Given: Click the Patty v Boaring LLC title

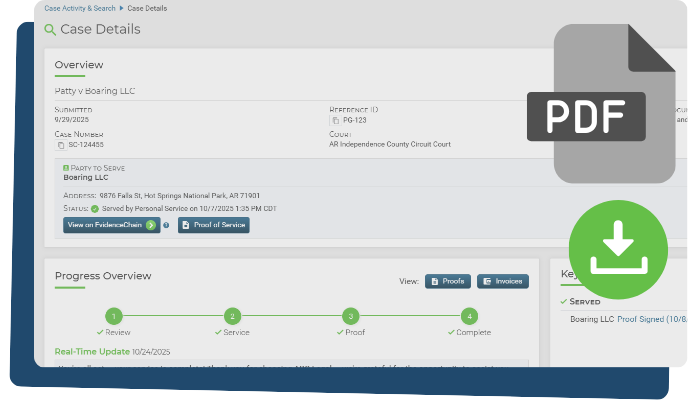Looking at the screenshot, I should point(95,91).
